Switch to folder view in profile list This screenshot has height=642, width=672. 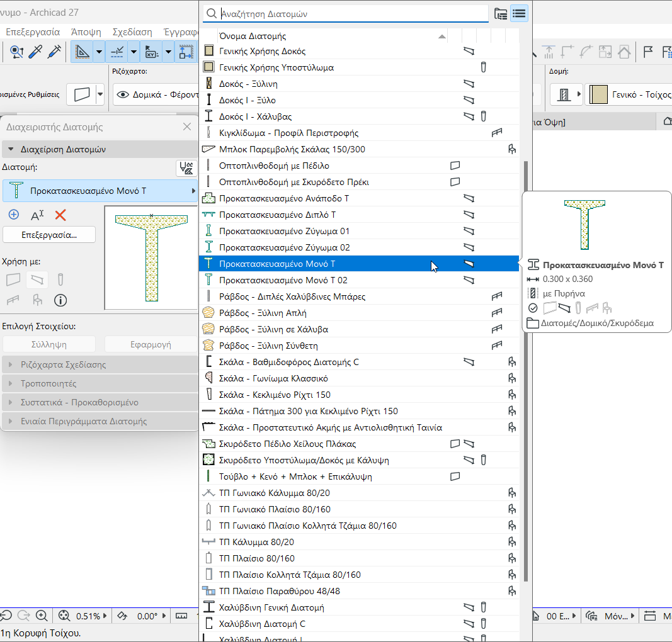click(501, 13)
